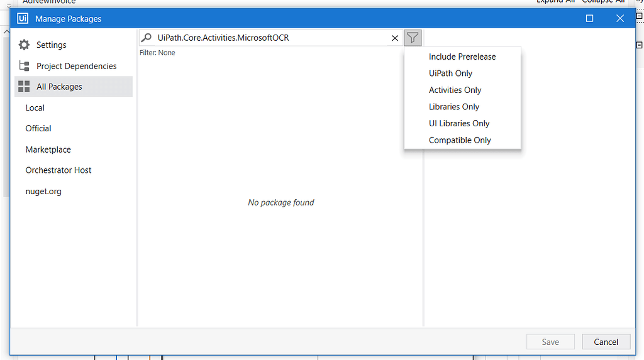644x360 pixels.
Task: Enable Include Prerelease filter
Action: [x=462, y=57]
